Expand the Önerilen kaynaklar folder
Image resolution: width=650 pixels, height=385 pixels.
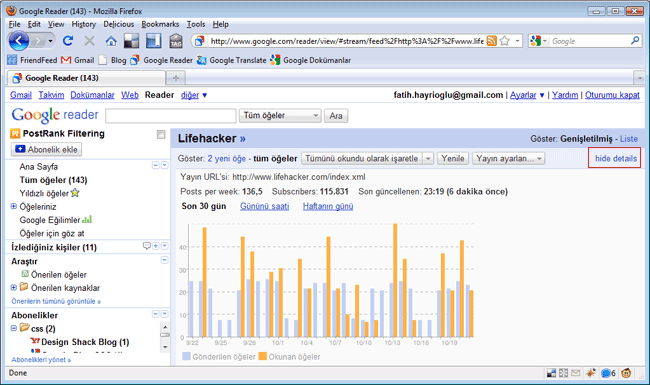point(14,287)
